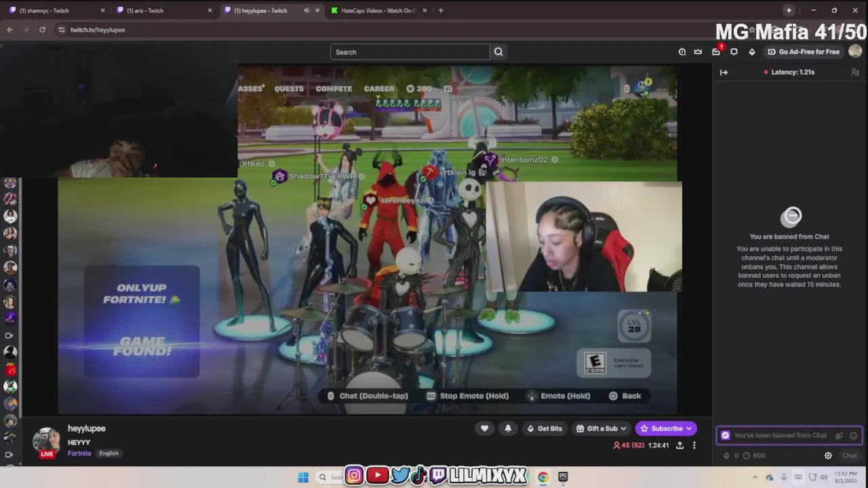Open the three-dot more options menu
Screen dimensions: 868x488
694,445
